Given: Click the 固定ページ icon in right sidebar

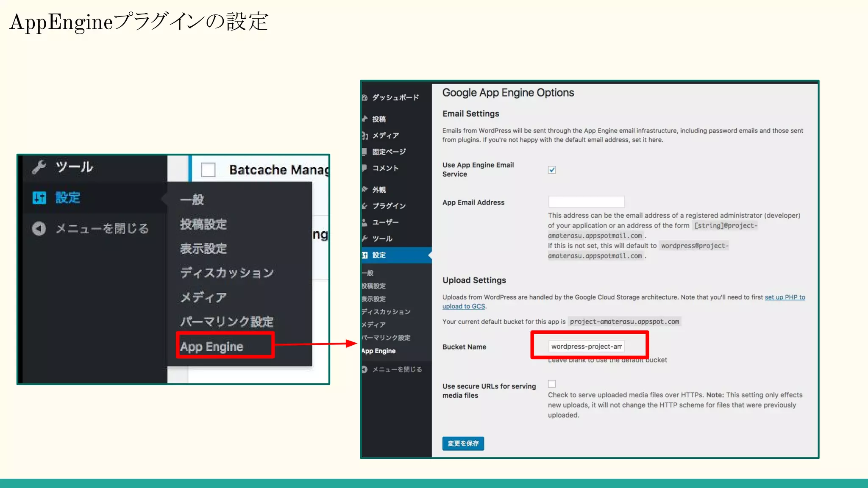Looking at the screenshot, I should point(364,152).
